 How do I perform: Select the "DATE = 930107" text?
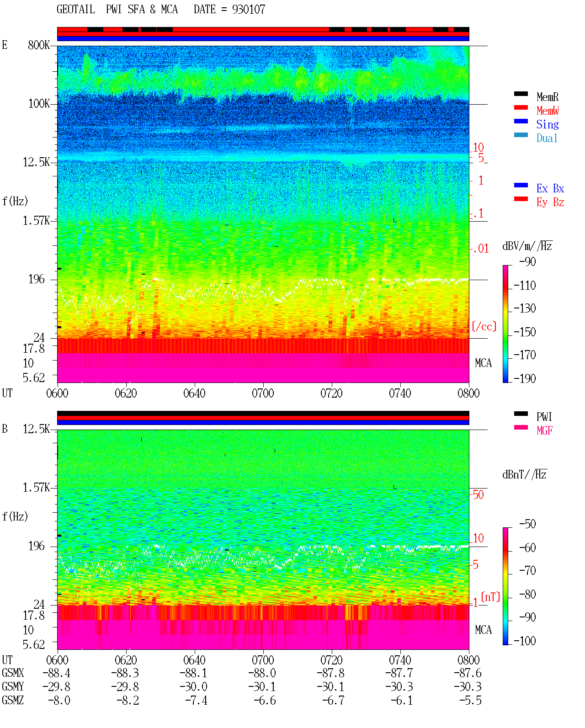229,10
